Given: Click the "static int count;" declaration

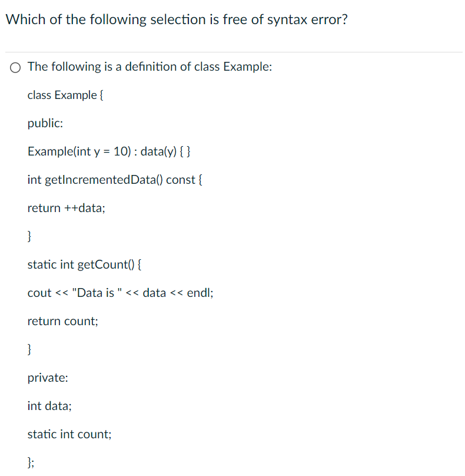Looking at the screenshot, I should coord(69,434).
